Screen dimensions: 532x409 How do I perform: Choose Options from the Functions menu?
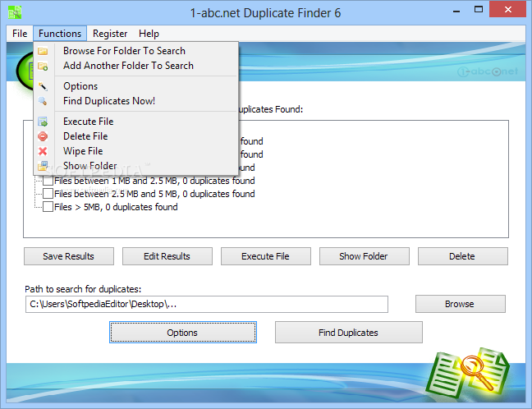[x=135, y=86]
